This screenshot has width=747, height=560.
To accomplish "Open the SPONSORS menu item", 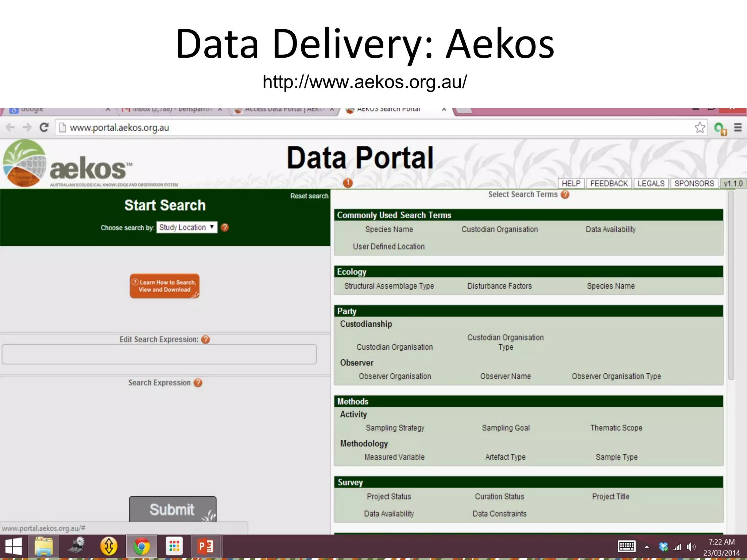I will [694, 183].
